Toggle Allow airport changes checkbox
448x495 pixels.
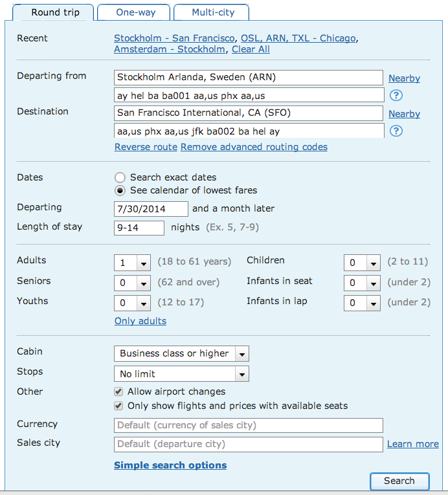point(118,391)
